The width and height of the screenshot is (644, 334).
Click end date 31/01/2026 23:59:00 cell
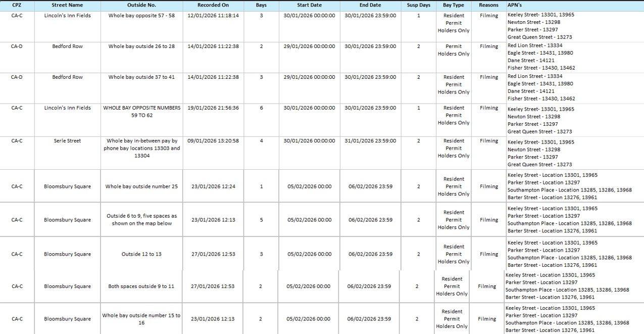tap(370, 141)
